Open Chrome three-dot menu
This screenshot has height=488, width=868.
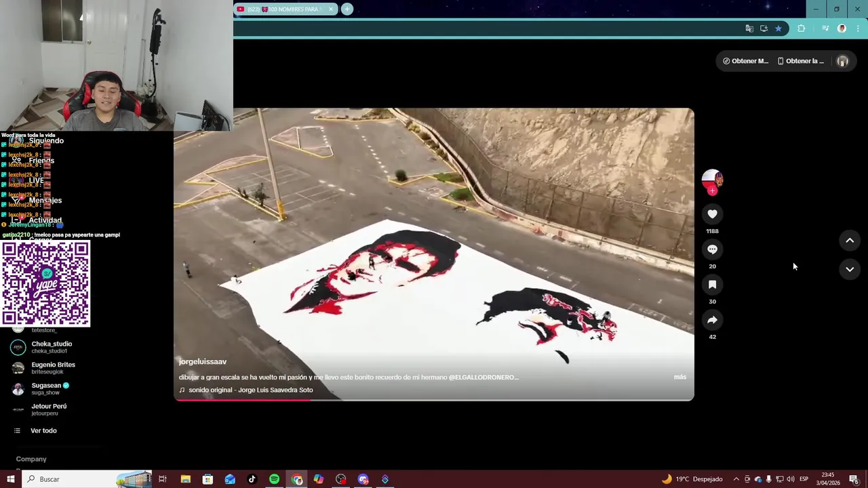point(858,28)
